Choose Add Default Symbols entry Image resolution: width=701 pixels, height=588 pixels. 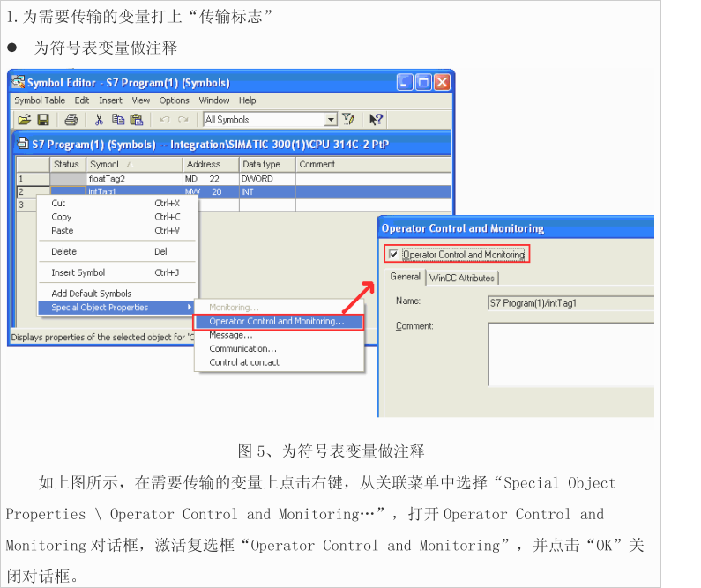pyautogui.click(x=116, y=294)
